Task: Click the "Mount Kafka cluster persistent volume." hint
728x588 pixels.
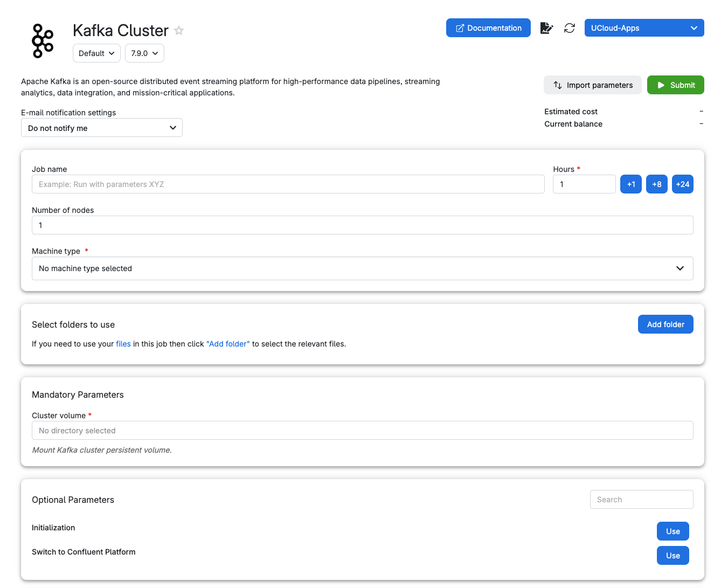Action: (x=102, y=450)
